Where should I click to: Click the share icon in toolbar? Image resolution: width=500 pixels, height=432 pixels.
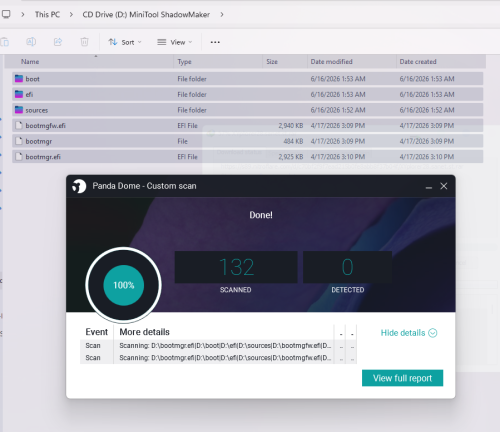58,42
